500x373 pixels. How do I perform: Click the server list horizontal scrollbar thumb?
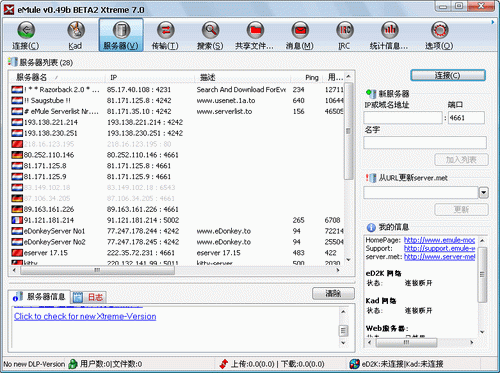[97, 270]
